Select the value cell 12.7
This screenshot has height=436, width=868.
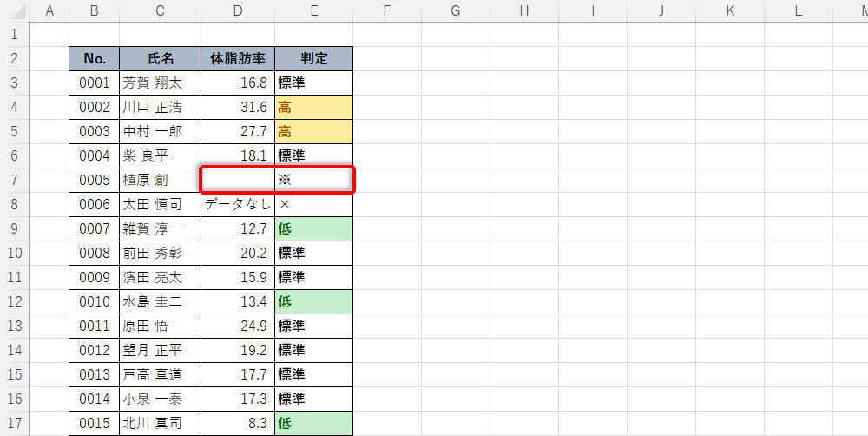point(238,228)
